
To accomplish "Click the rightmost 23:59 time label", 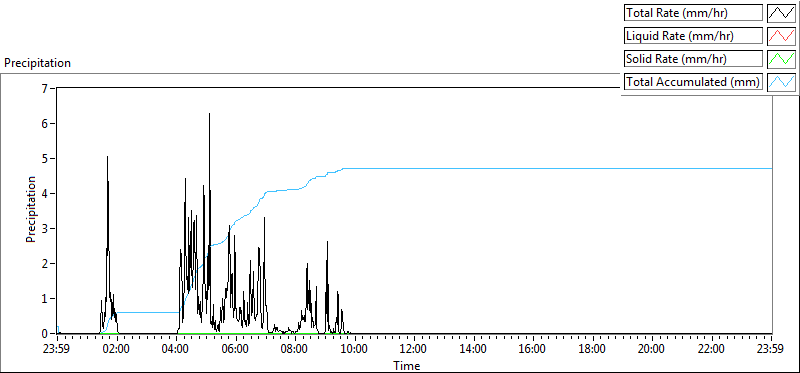I will click(x=771, y=350).
